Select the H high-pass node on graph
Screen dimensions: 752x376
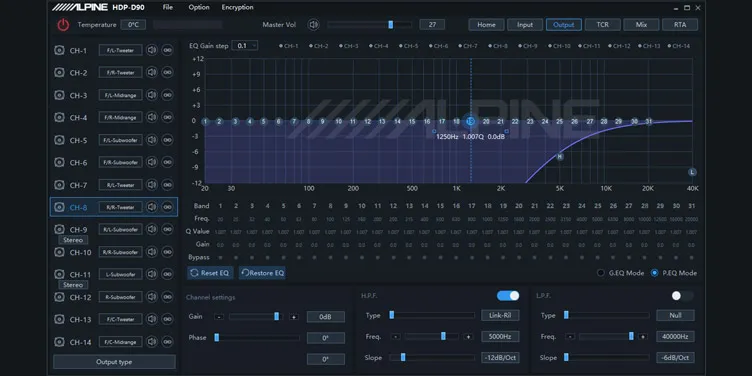tap(560, 156)
